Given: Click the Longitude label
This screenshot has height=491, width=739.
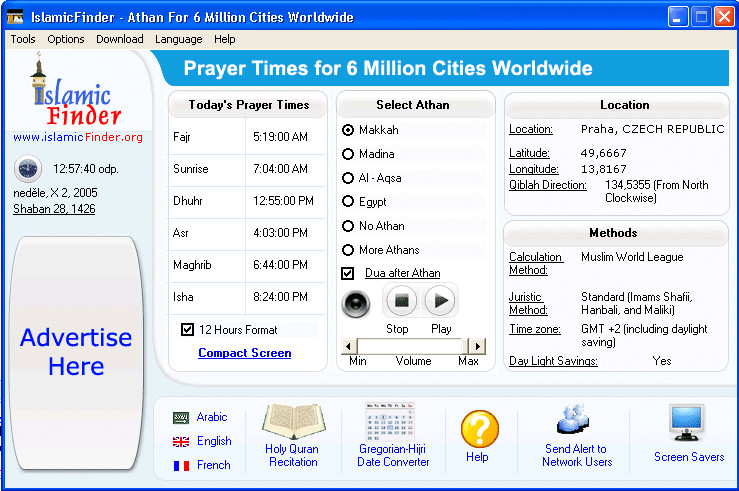Looking at the screenshot, I should tap(534, 169).
